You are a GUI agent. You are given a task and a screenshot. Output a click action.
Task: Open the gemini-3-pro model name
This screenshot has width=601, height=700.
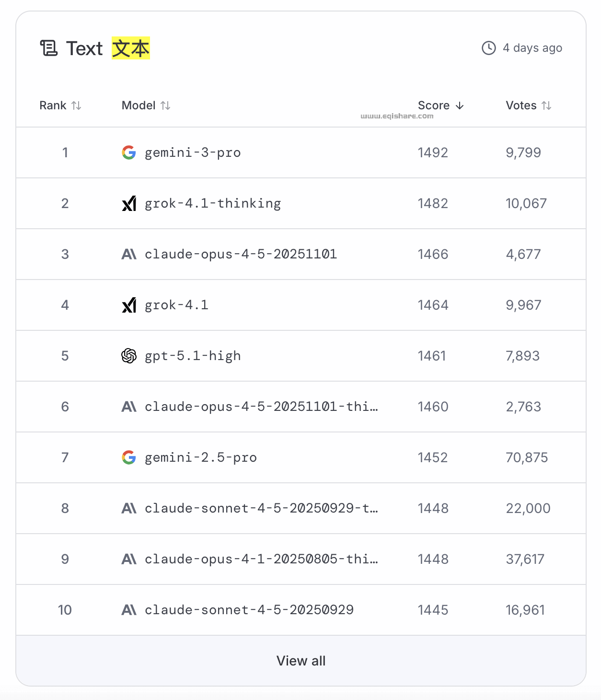(x=193, y=152)
